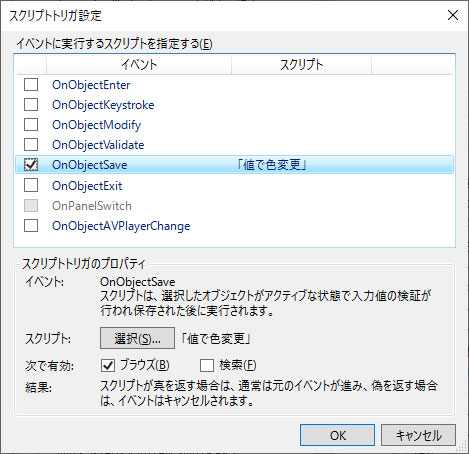Click 「値で色変更」 beside the 選択 button

[x=216, y=339]
